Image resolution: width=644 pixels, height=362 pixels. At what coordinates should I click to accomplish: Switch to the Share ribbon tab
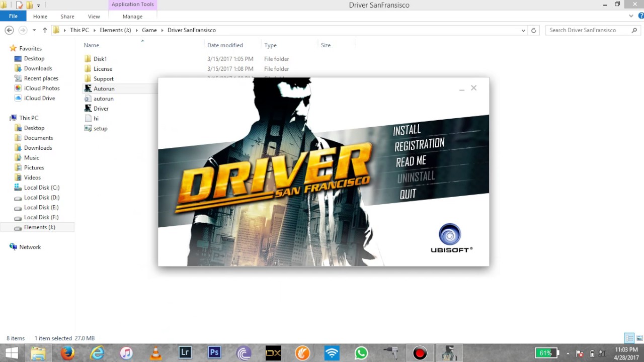tap(67, 17)
